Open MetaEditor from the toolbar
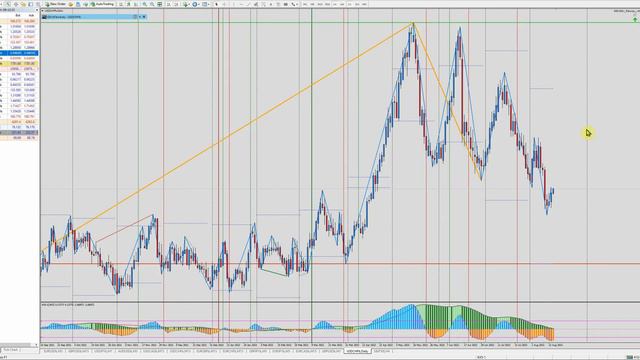The height and width of the screenshot is (360, 640). point(71,4)
